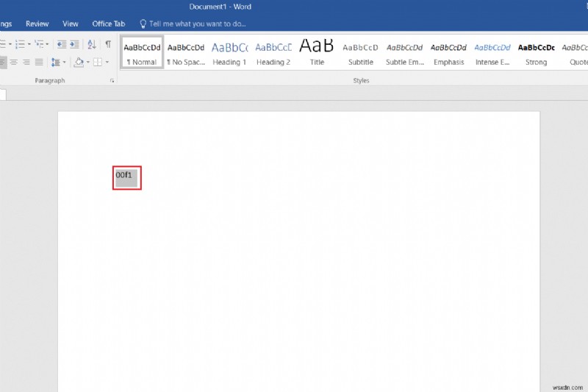This screenshot has width=588, height=392.
Task: Apply the No Spacing style
Action: (186, 52)
